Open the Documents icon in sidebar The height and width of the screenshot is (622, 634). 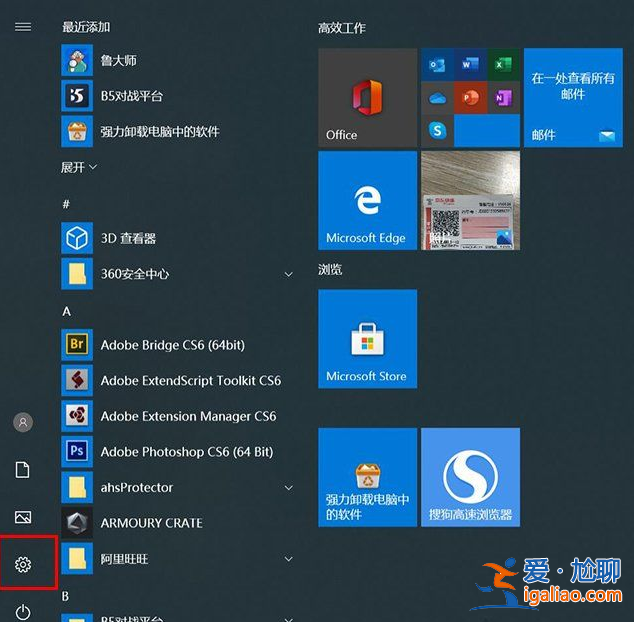[23, 470]
